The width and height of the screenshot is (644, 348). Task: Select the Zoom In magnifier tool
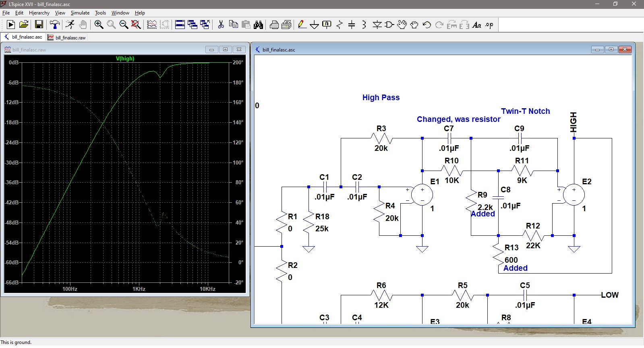(x=99, y=25)
